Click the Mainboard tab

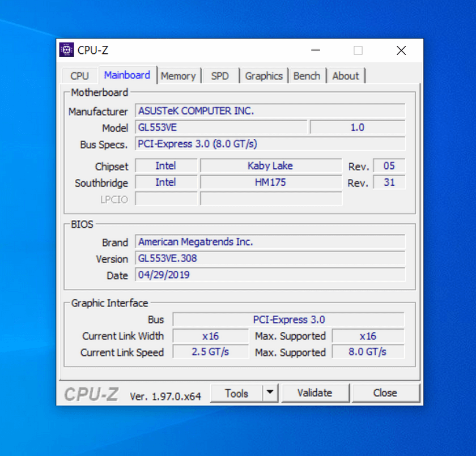point(127,75)
